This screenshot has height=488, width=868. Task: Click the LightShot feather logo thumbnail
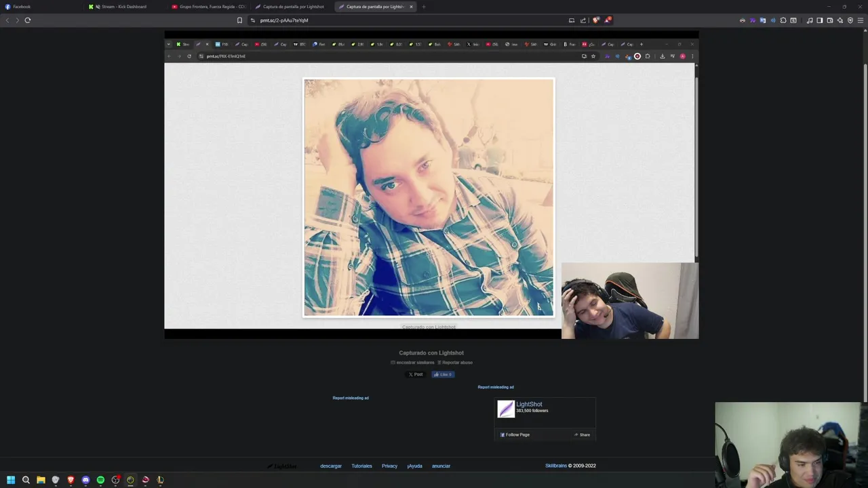pyautogui.click(x=506, y=409)
